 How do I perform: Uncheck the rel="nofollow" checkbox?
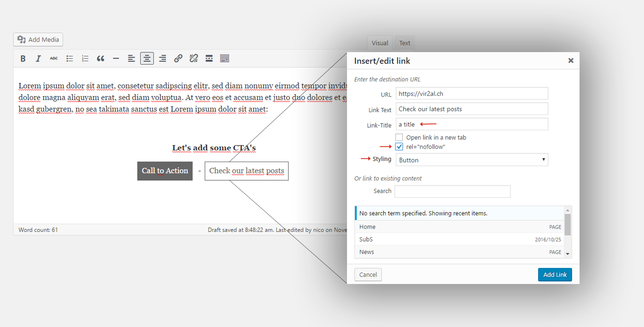(x=399, y=147)
